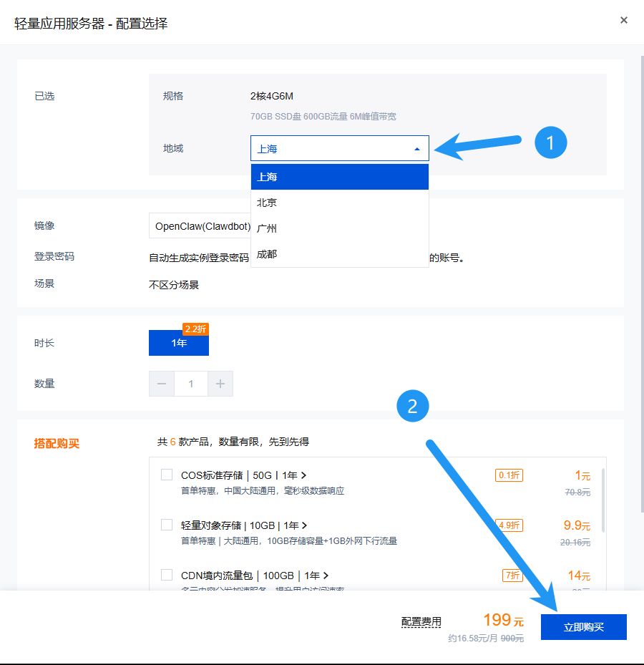Decrease quantity with the minus button
Screen dimensions: 644x665
(x=162, y=384)
